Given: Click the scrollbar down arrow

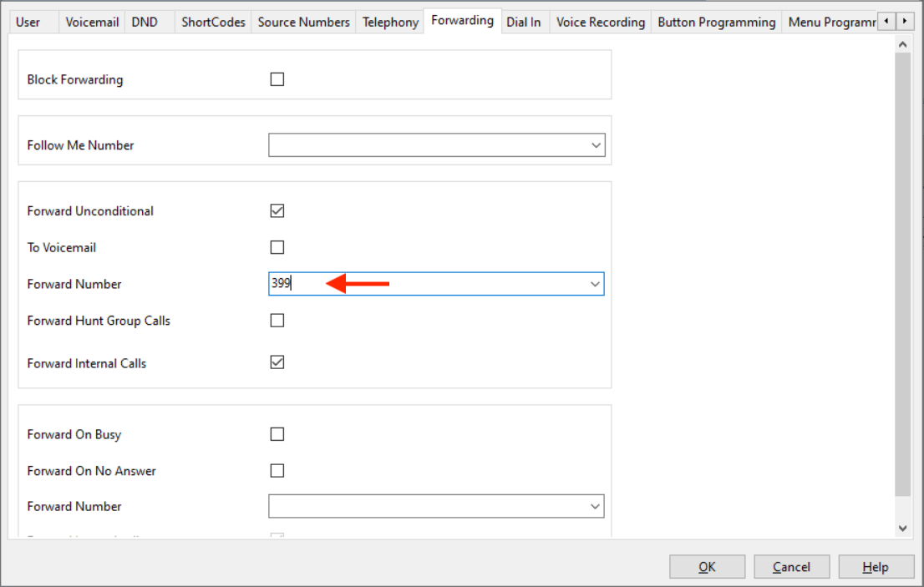Looking at the screenshot, I should [x=902, y=528].
